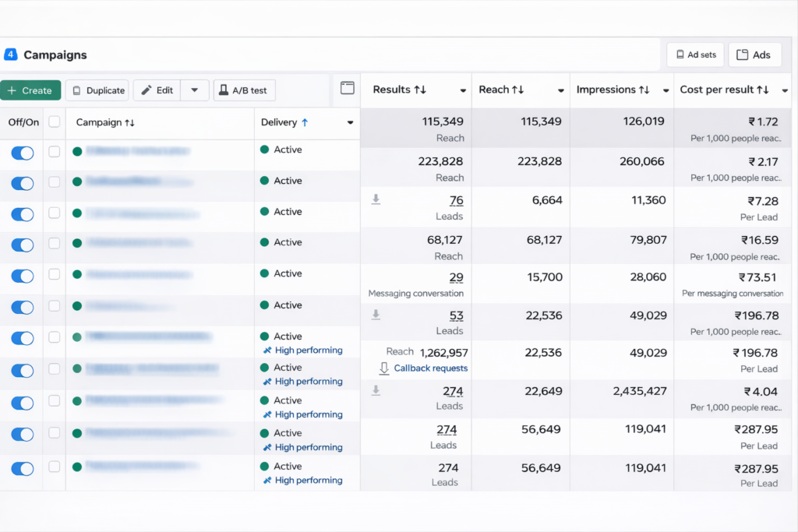
Task: Switch to the Ads tab
Action: pos(754,55)
